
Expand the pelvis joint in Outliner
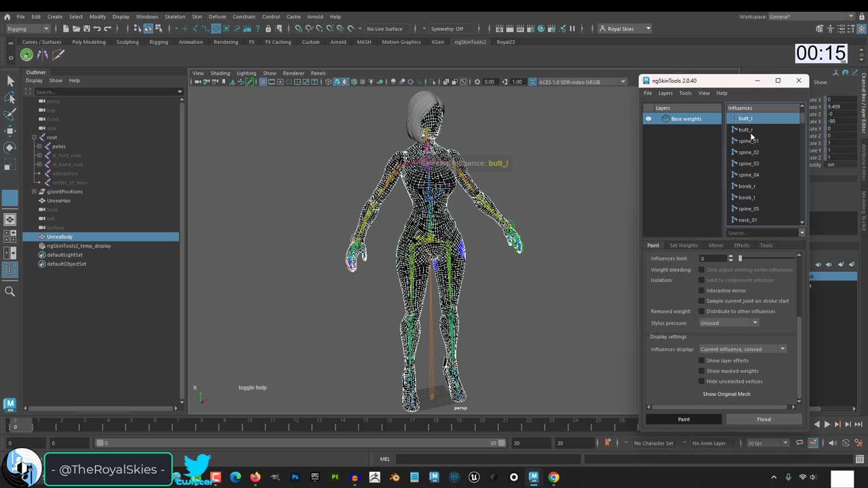[x=39, y=146]
